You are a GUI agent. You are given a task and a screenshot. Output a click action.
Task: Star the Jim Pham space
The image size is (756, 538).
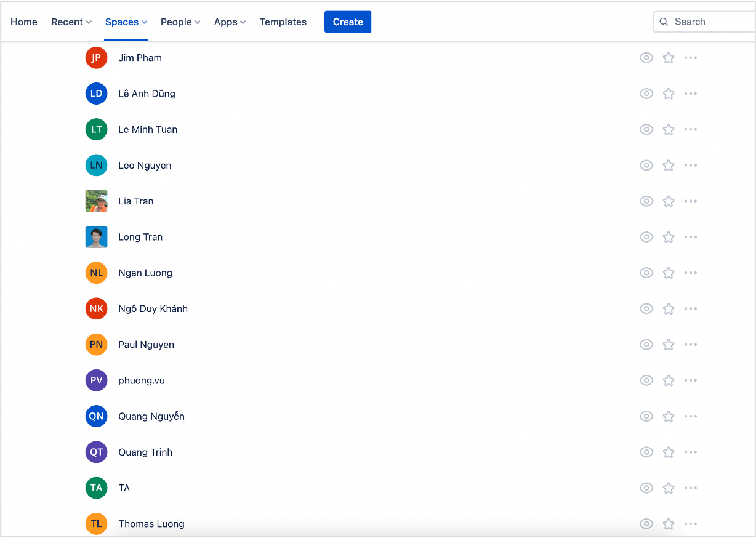[669, 58]
